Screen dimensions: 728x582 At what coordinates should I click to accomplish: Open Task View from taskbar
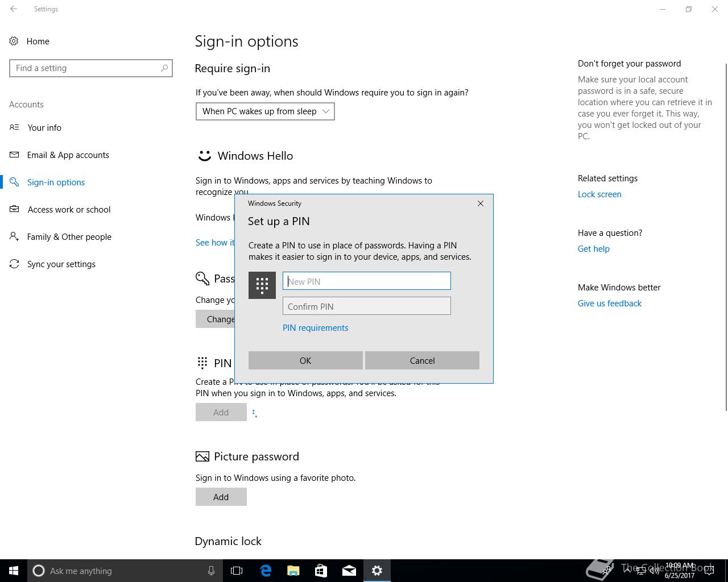[x=237, y=571]
